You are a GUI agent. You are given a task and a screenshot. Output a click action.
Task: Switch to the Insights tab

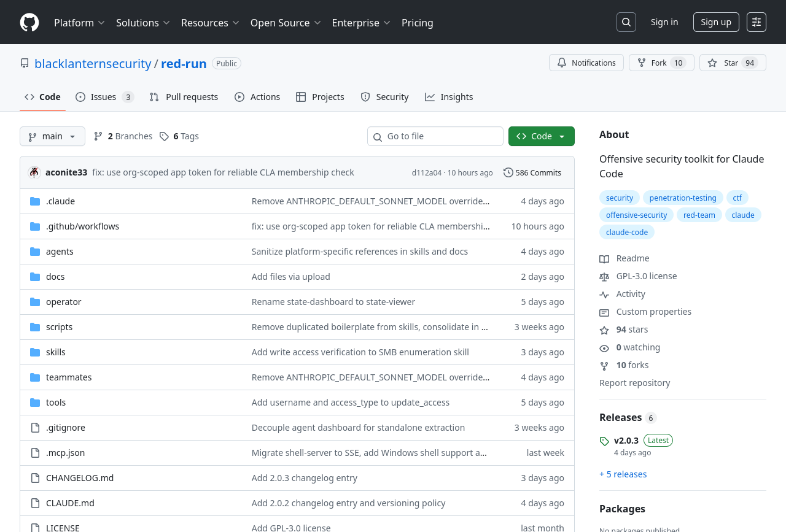coord(449,97)
